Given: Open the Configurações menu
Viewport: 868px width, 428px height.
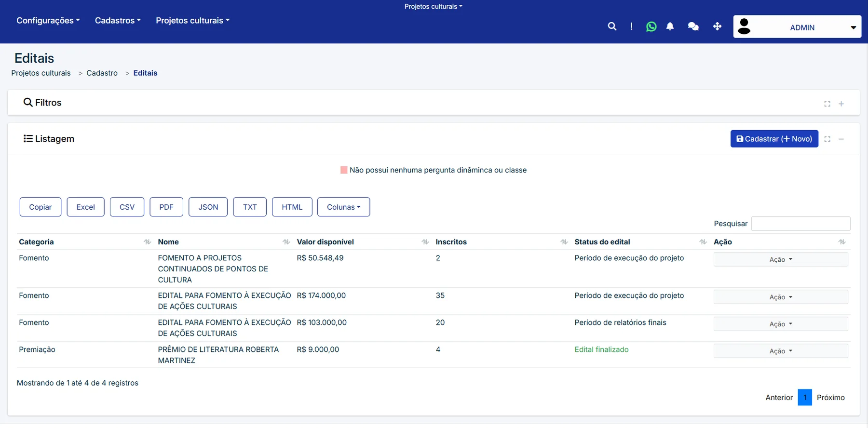Looking at the screenshot, I should pos(48,21).
